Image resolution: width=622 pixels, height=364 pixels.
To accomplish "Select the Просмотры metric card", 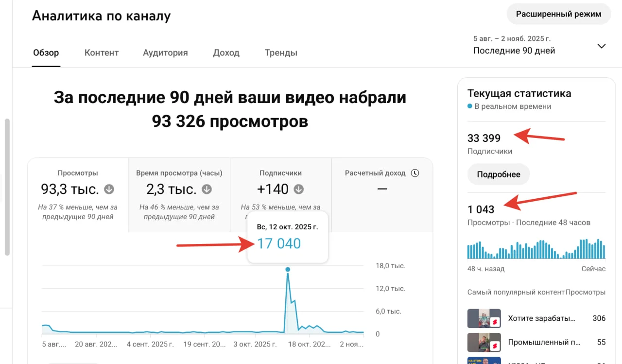I will tap(78, 194).
